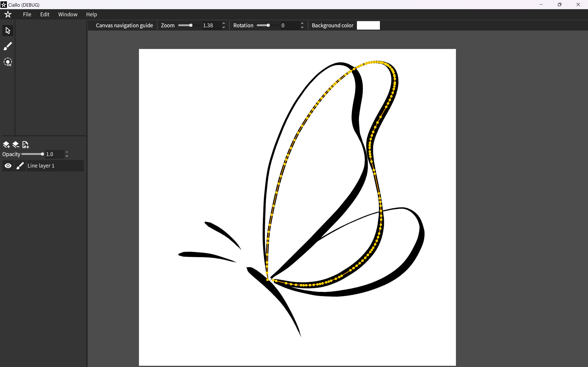This screenshot has width=588, height=367.
Task: Switch to the circle selection tool
Action: pos(8,62)
